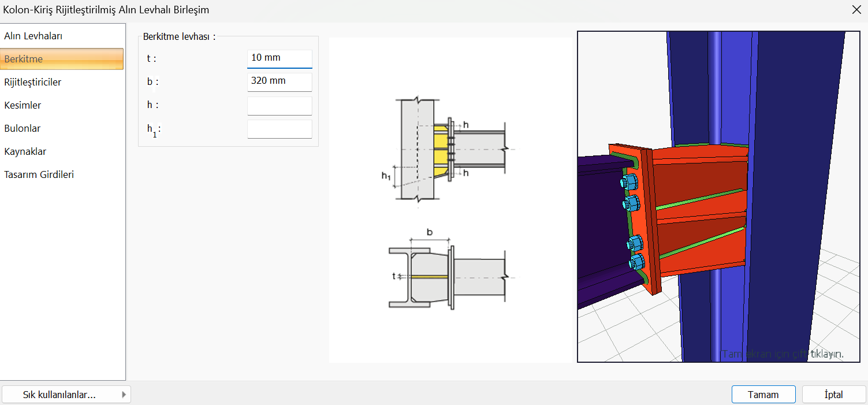Go to the Bulonlar section
The height and width of the screenshot is (405, 868).
[x=23, y=128]
